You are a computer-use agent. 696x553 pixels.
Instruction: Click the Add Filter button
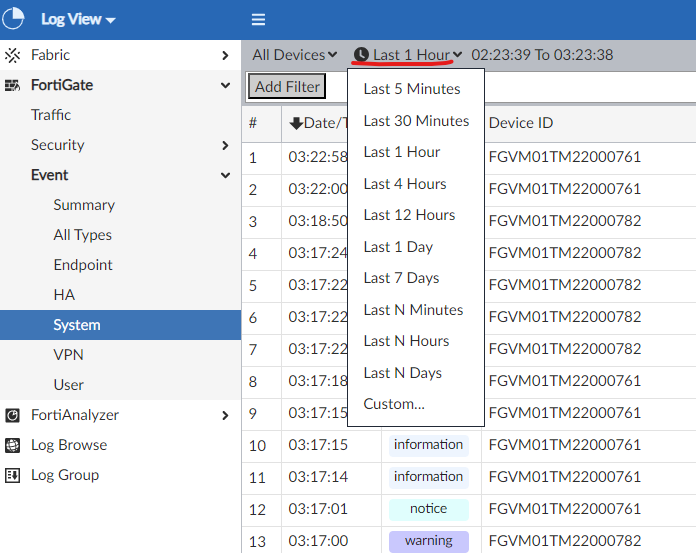click(x=287, y=87)
